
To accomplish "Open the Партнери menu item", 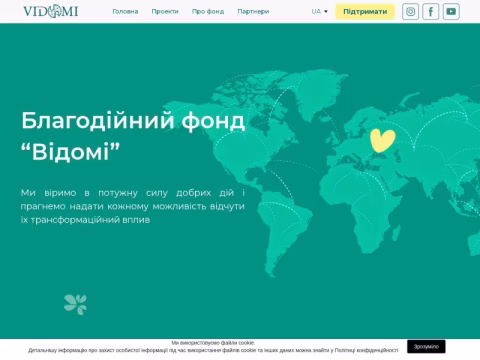I will [x=253, y=11].
